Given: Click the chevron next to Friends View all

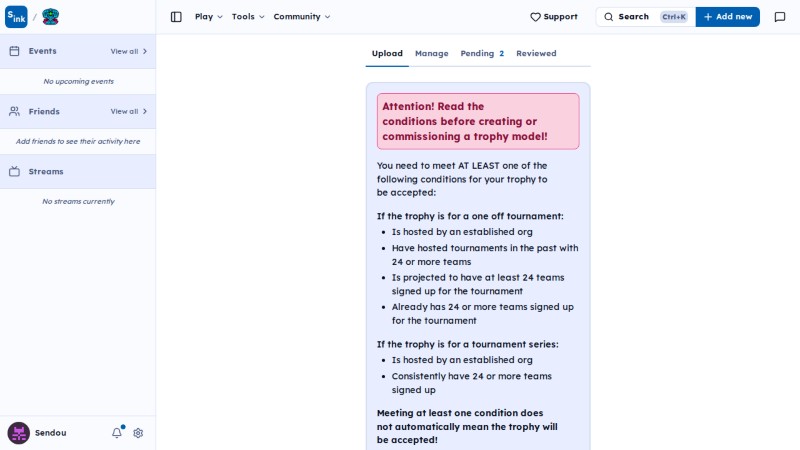Looking at the screenshot, I should [x=145, y=111].
